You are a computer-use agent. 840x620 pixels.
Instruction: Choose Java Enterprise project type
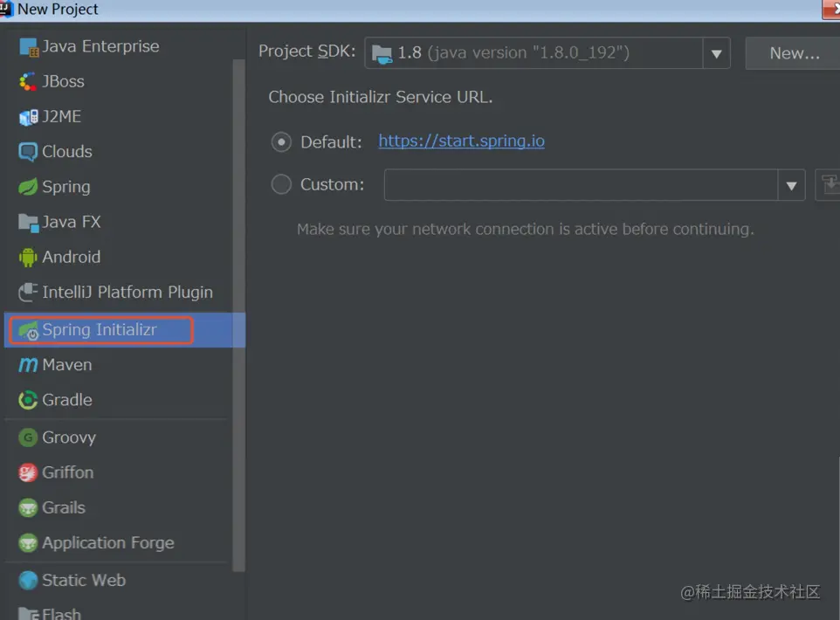100,46
